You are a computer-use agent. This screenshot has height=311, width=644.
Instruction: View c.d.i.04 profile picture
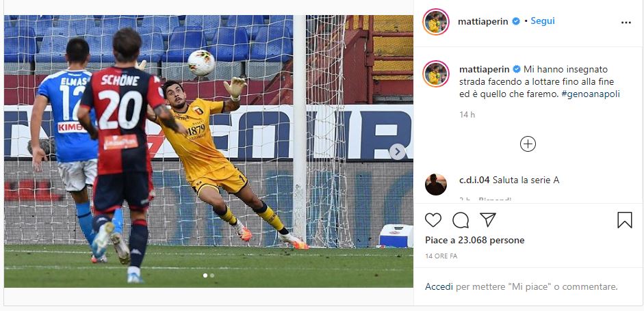436,185
